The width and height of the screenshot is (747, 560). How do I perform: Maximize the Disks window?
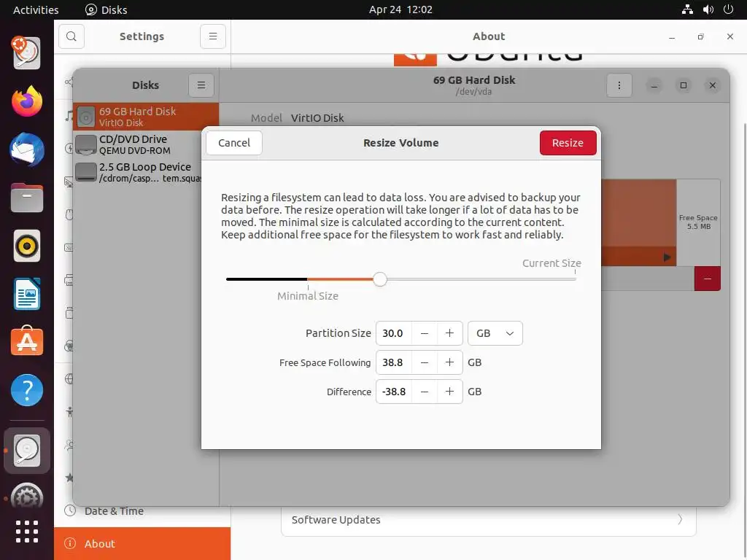[683, 86]
